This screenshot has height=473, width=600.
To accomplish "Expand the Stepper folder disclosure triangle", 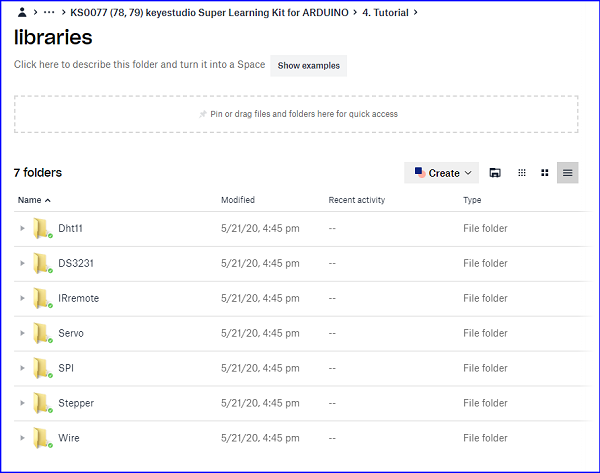I will 22,403.
